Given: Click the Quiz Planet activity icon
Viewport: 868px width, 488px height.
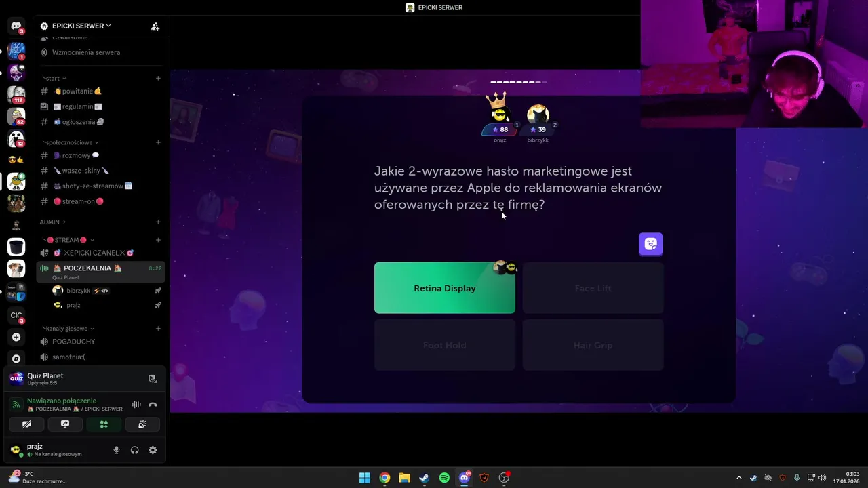Looking at the screenshot, I should coord(16,378).
